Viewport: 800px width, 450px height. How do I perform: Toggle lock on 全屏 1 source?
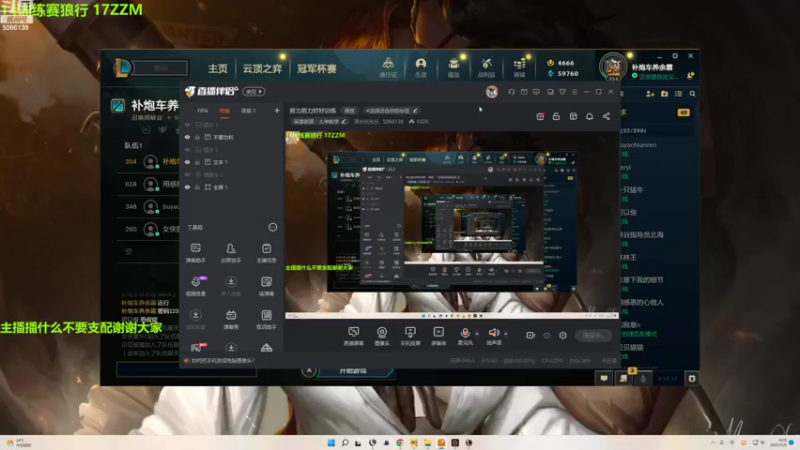[197, 187]
